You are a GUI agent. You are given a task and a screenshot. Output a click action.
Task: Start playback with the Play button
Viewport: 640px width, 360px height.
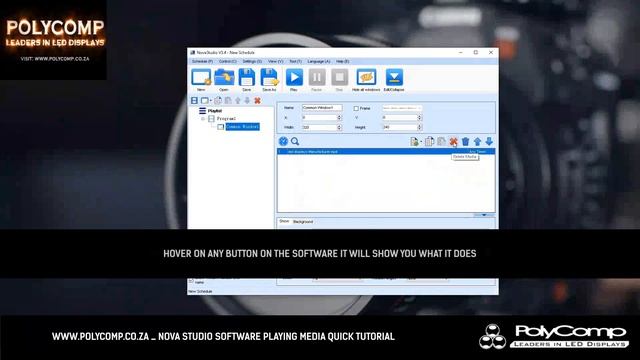tap(294, 78)
